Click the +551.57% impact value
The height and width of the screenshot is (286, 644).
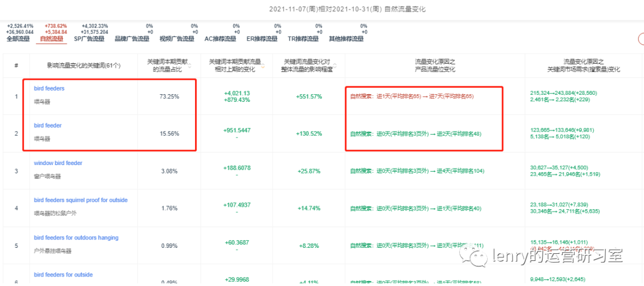[x=309, y=97]
